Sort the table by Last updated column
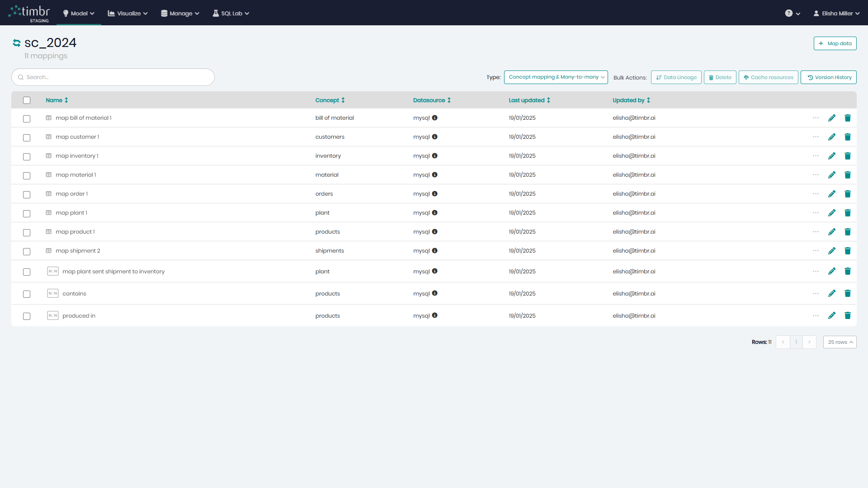This screenshot has width=868, height=488. tap(529, 100)
